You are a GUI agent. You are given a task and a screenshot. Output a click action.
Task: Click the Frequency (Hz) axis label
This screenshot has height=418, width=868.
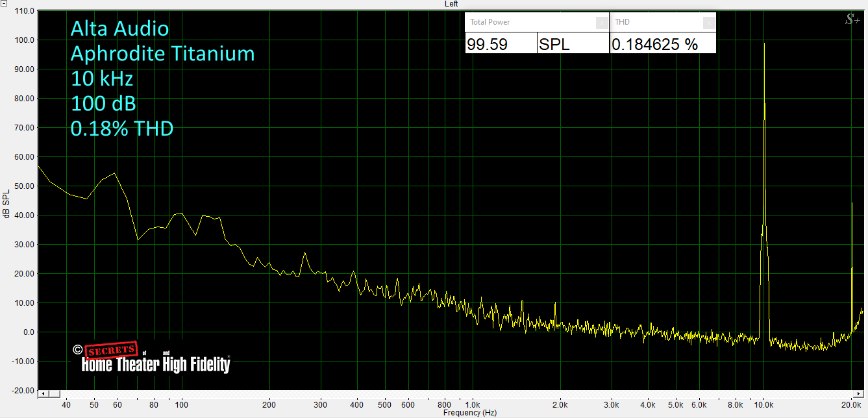470,413
